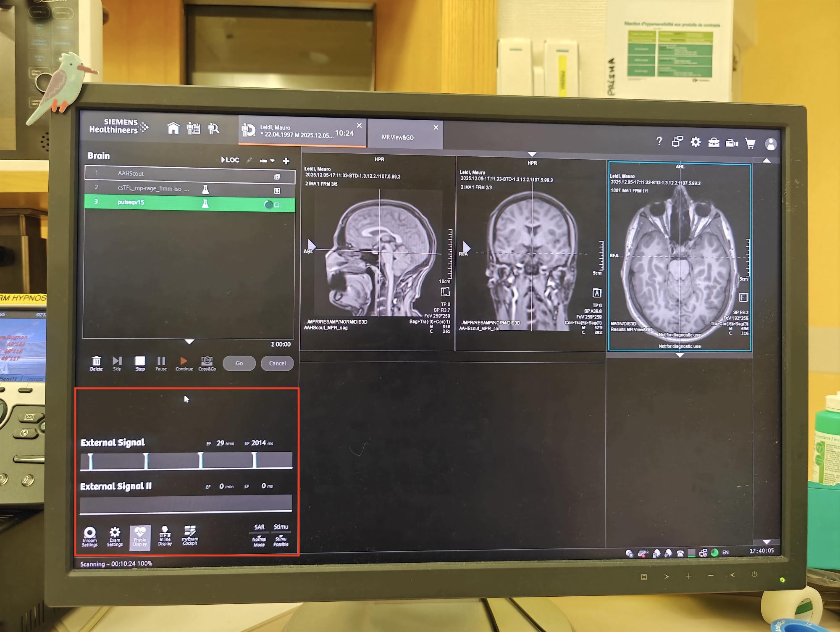Switch to the MR View&GO tab
Screen dimensions: 840x632
tap(398, 137)
